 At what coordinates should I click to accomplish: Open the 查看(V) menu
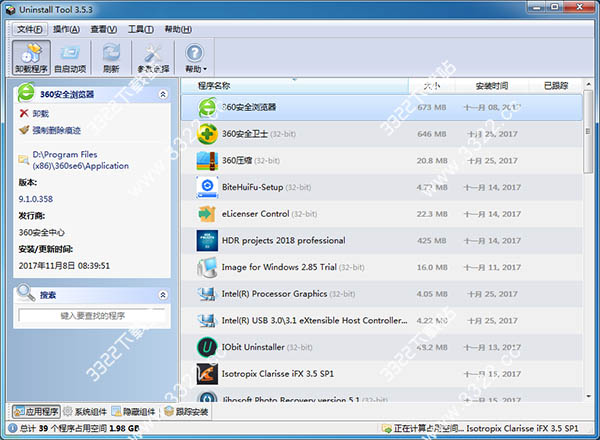tap(103, 29)
